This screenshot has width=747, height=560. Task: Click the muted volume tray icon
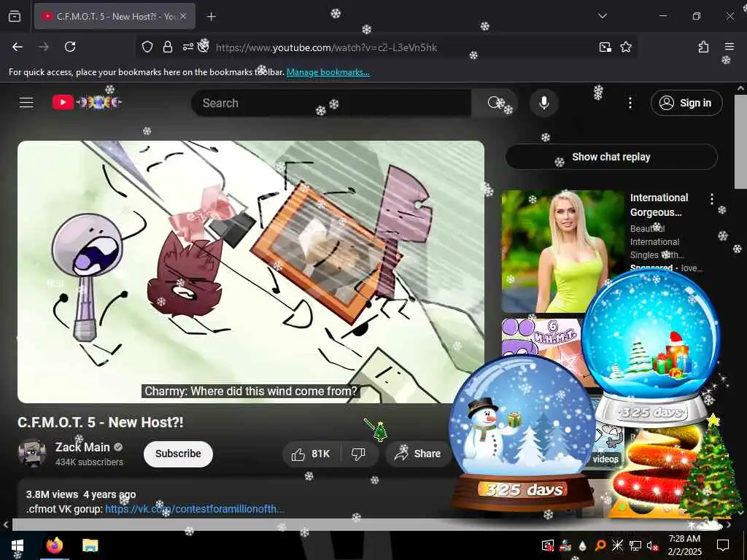click(652, 545)
